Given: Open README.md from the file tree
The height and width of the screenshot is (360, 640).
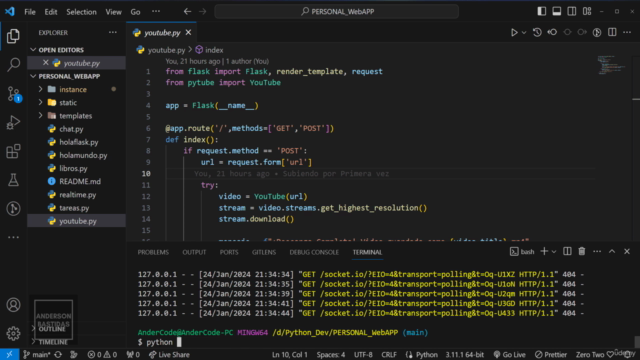Looking at the screenshot, I should (80, 181).
